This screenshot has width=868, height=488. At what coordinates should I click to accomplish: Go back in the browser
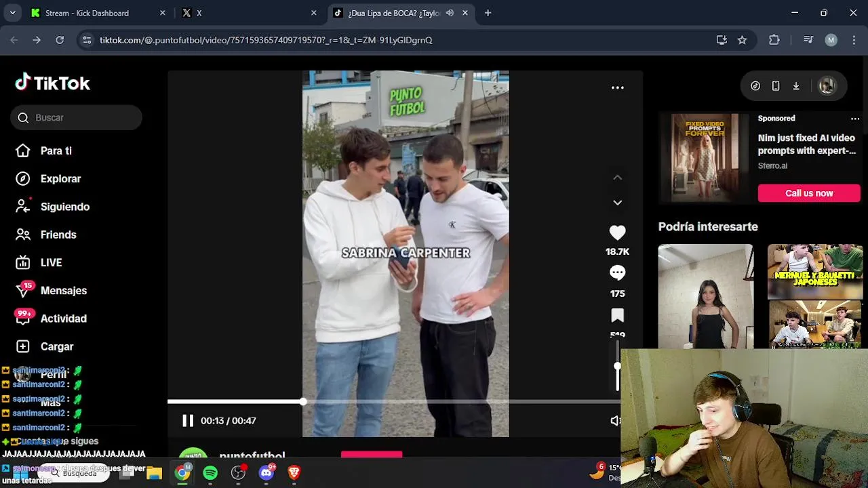pos(14,40)
